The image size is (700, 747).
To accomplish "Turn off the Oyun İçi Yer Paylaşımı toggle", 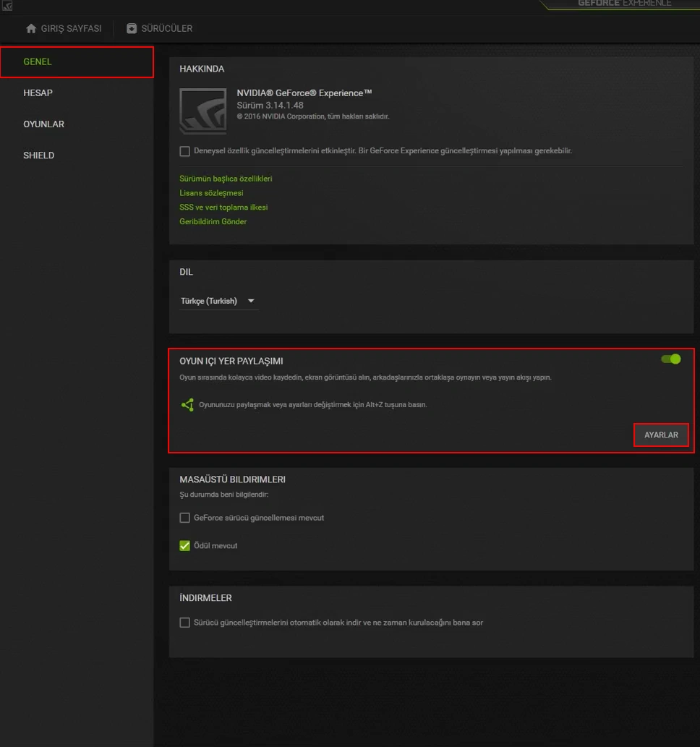I will [671, 359].
